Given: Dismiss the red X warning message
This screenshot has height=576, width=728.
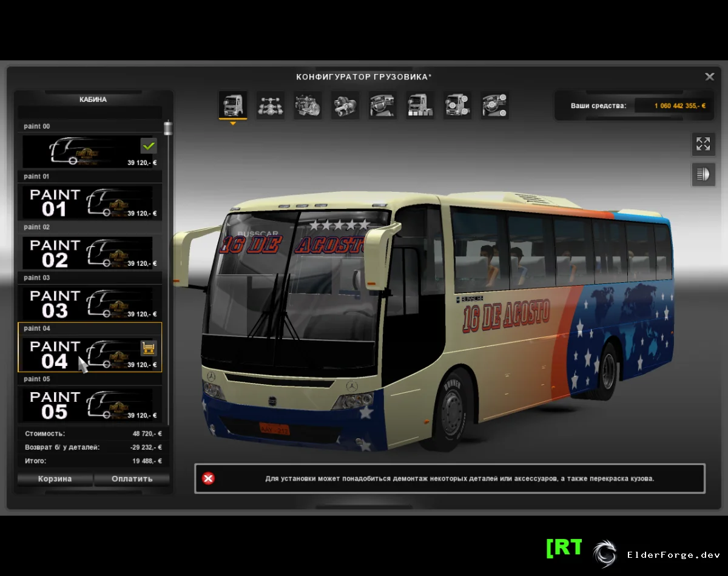Looking at the screenshot, I should [208, 478].
